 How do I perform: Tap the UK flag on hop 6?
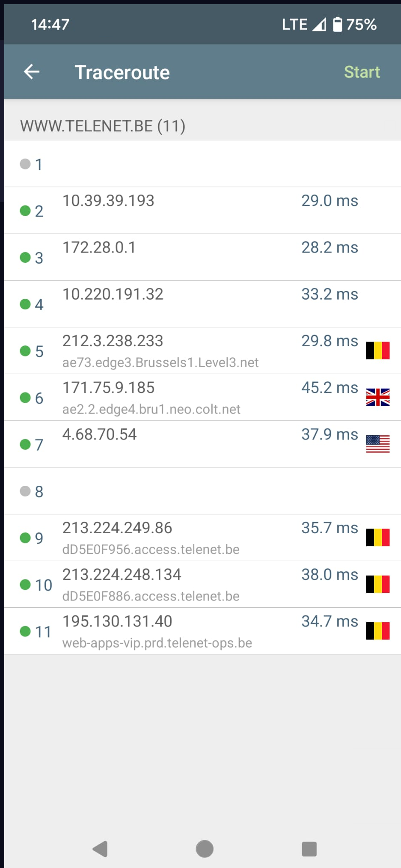tap(378, 397)
